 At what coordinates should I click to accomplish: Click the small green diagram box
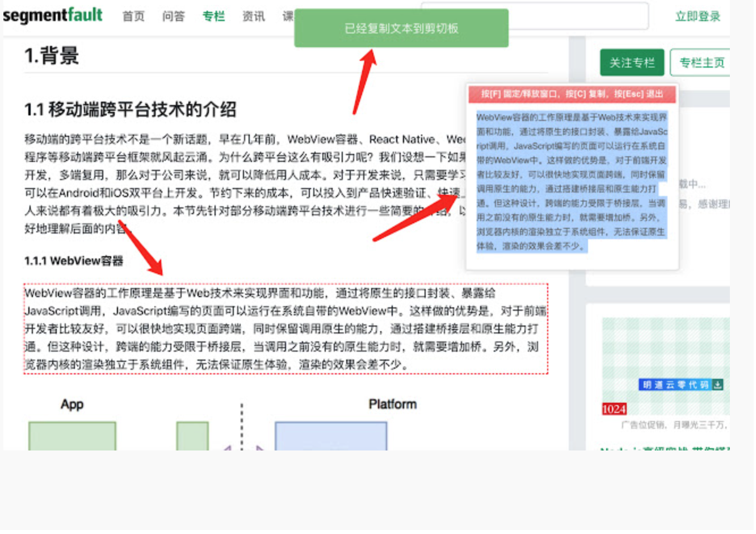click(x=192, y=436)
